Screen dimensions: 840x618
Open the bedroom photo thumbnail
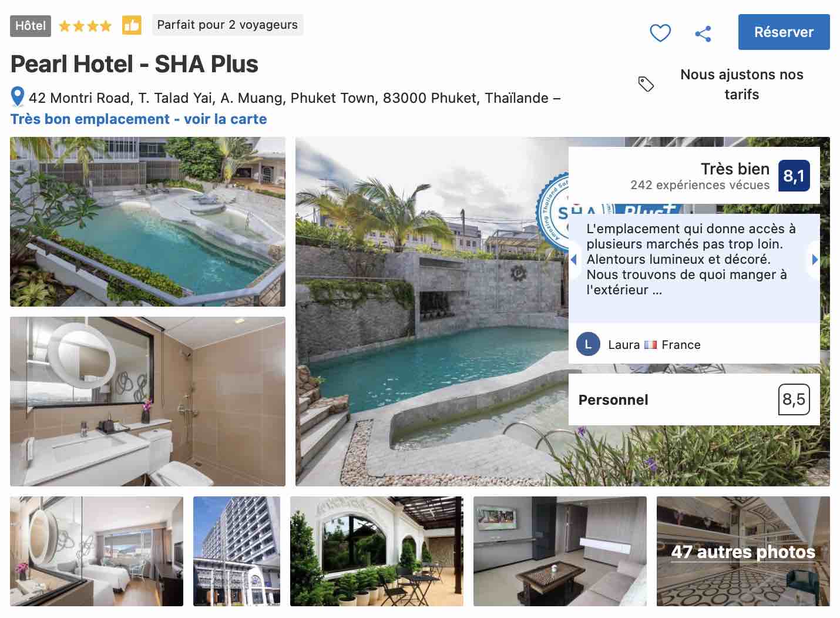coord(96,551)
